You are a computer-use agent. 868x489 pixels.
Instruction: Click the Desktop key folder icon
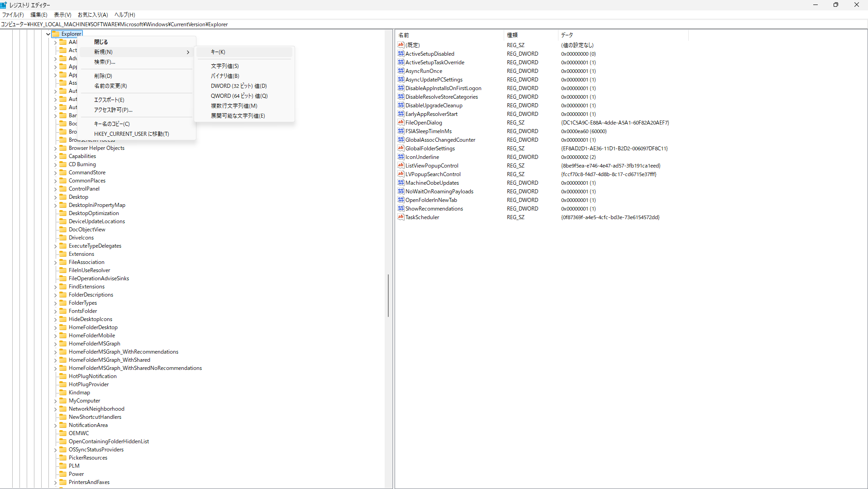(x=63, y=197)
